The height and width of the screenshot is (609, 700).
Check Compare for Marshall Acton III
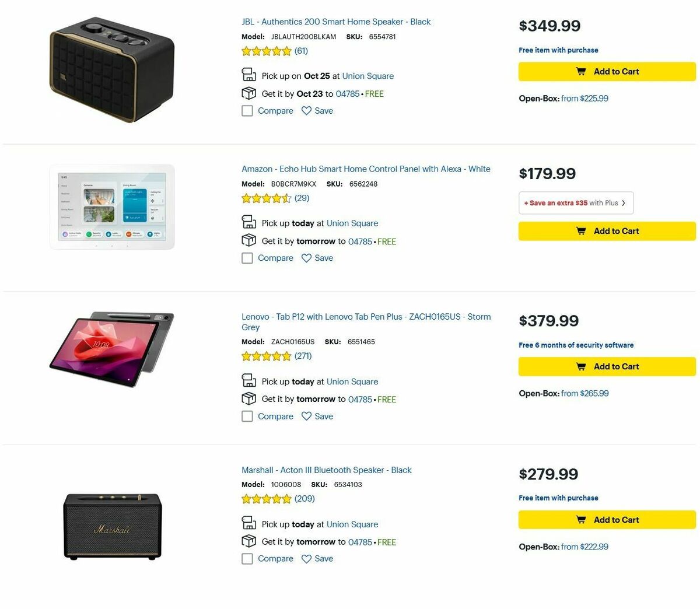(247, 558)
